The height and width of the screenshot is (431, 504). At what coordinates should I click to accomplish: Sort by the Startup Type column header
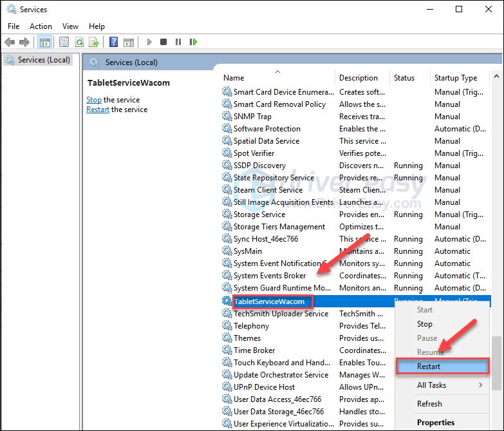[x=455, y=78]
